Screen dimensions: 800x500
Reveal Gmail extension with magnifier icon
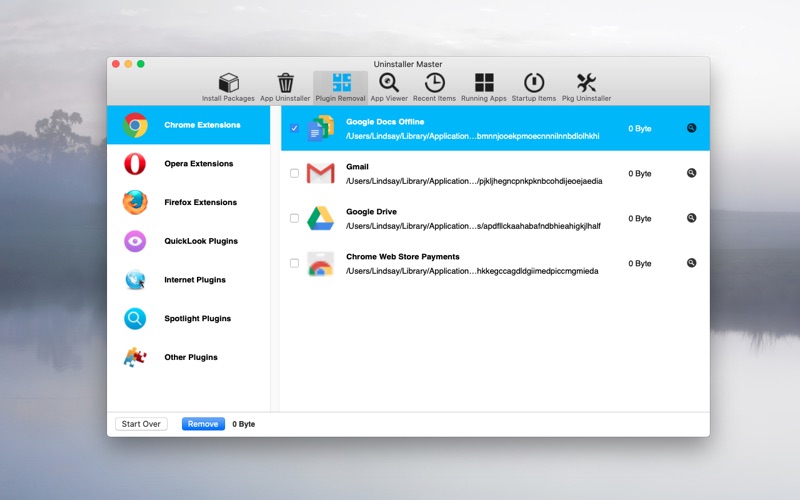691,173
